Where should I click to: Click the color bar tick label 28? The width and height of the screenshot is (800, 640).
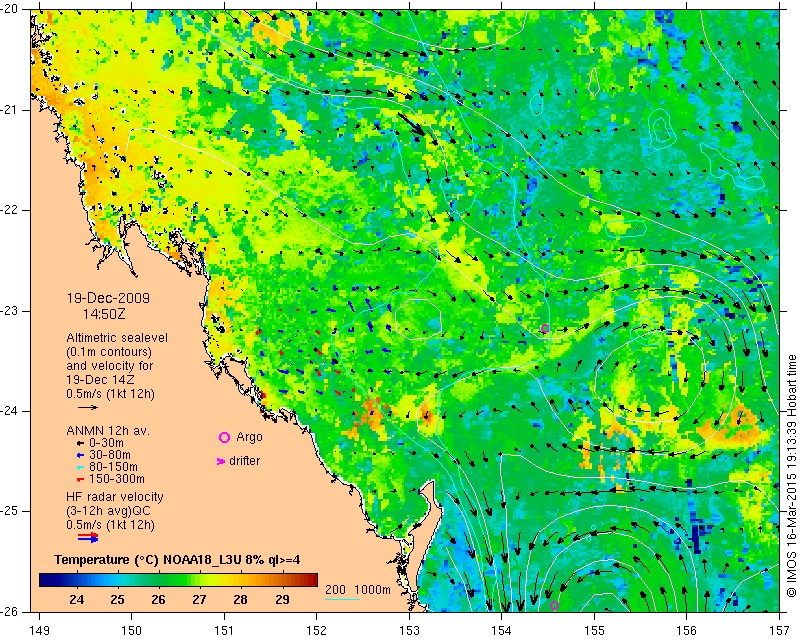(x=240, y=599)
